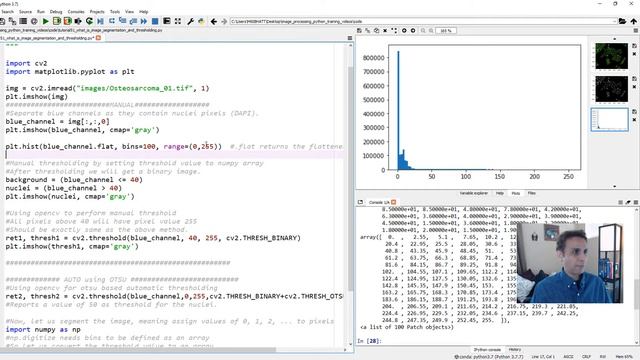Viewport: 640px width, 360px height.
Task: Open Debug menu
Action: point(56,12)
